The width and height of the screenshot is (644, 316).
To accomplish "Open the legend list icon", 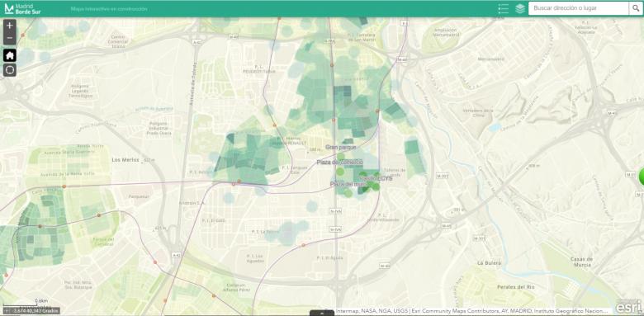I will [503, 8].
